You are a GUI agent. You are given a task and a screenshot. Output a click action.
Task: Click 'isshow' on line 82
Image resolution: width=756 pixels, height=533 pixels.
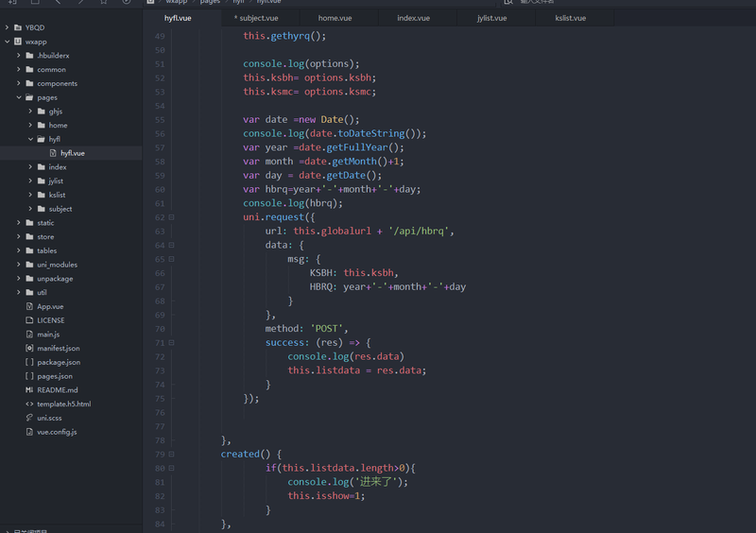tap(333, 495)
